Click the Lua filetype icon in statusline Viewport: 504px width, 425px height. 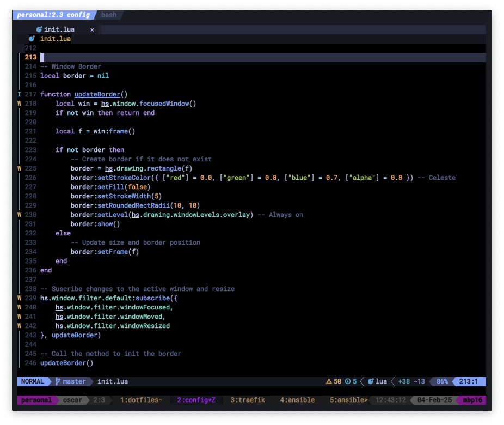click(371, 381)
